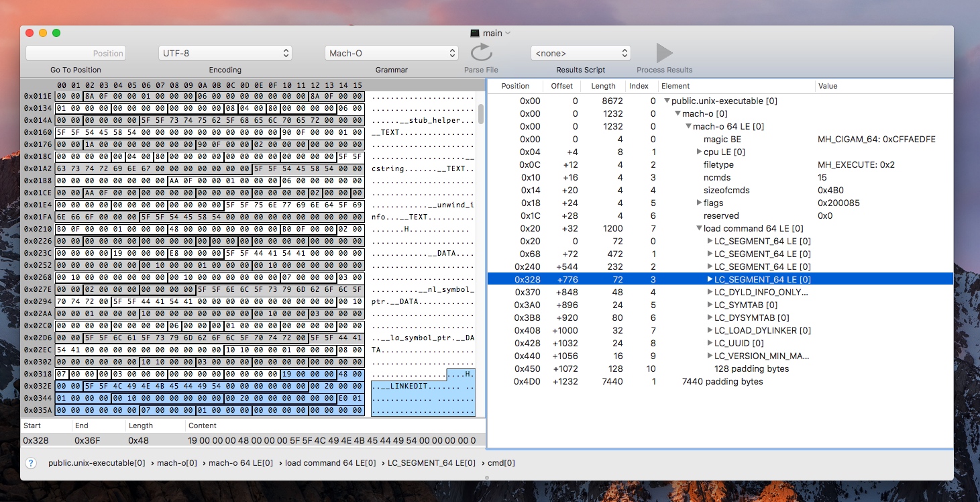Click the Element column header
Screen dimensions: 980x502
click(x=675, y=86)
